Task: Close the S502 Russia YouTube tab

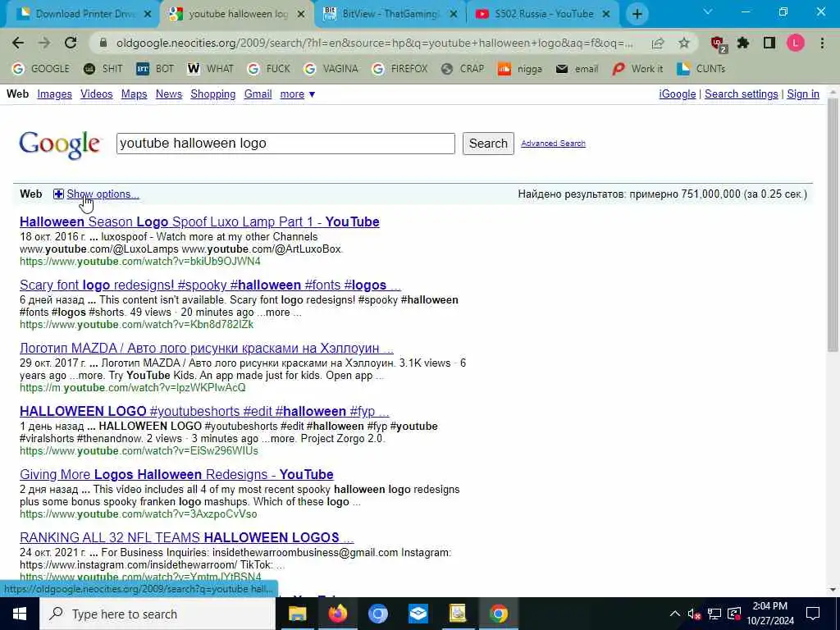Action: pos(606,14)
